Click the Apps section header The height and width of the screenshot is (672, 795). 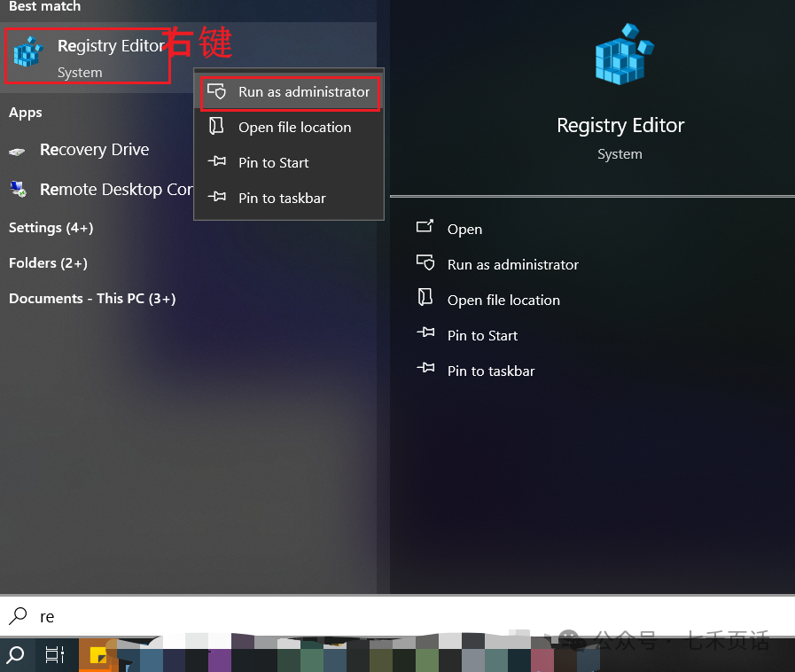(x=26, y=113)
